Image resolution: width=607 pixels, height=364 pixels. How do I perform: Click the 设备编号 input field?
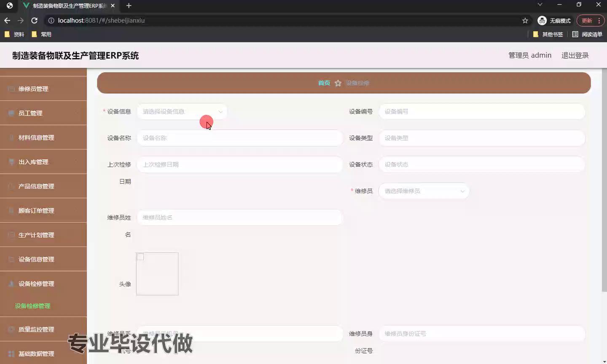481,112
